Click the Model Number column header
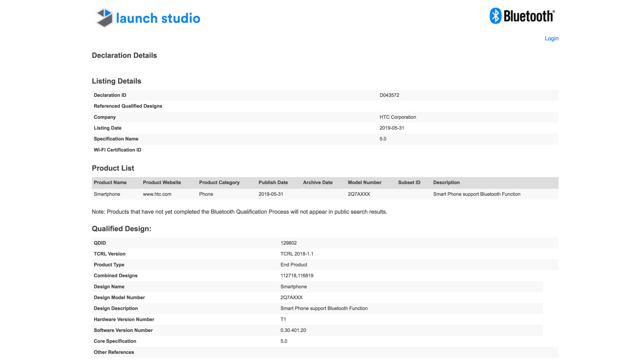The image size is (644, 361). tap(364, 182)
